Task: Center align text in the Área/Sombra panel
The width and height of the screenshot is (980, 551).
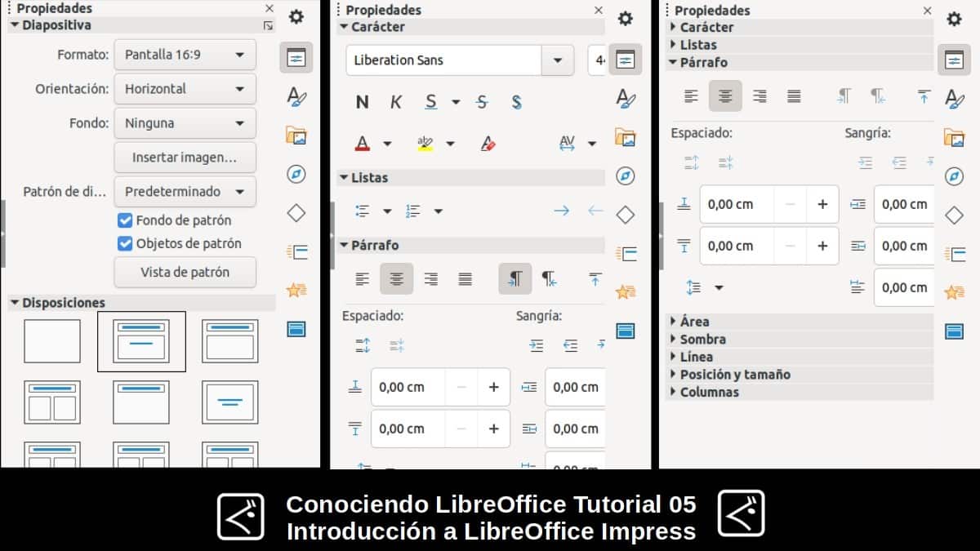Action: pyautogui.click(x=725, y=96)
